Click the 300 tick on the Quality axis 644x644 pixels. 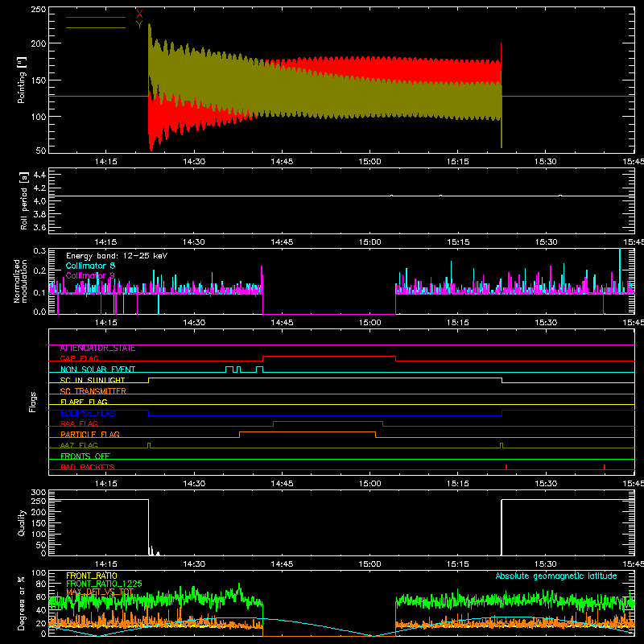pyautogui.click(x=39, y=493)
